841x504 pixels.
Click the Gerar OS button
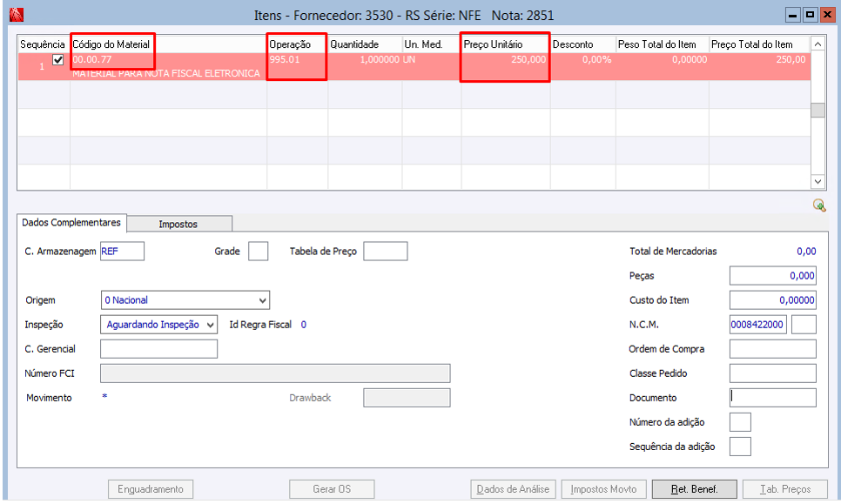tap(332, 489)
